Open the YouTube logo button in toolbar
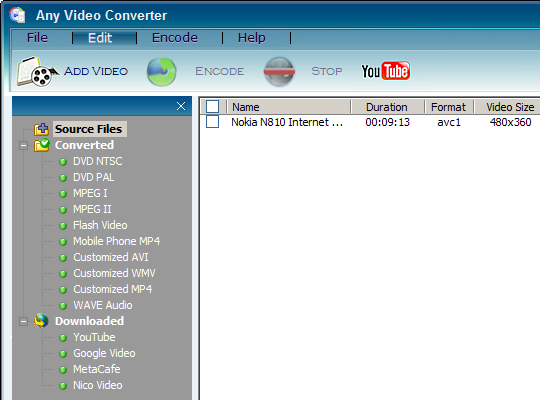540x400 pixels. click(x=386, y=71)
